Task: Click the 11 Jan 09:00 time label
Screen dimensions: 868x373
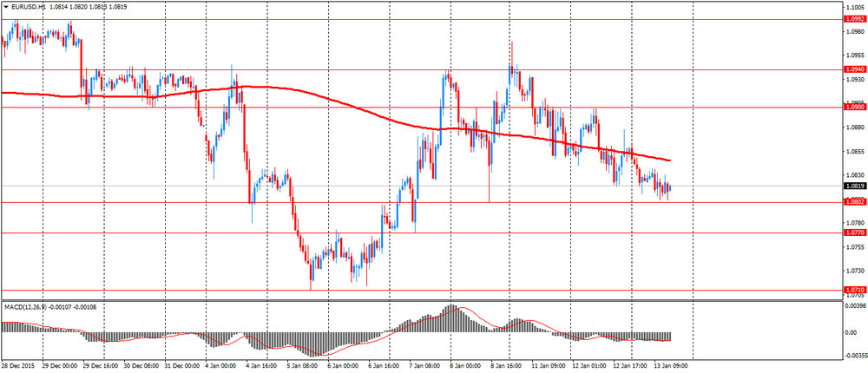Action: pos(549,366)
